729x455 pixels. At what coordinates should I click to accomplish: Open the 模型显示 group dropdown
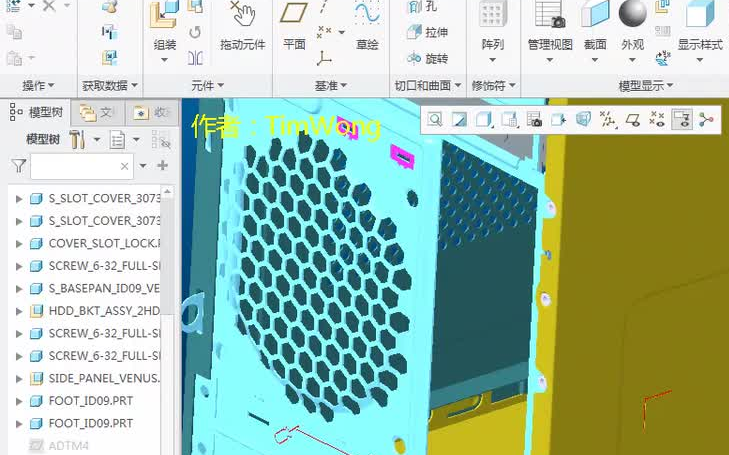tap(646, 86)
